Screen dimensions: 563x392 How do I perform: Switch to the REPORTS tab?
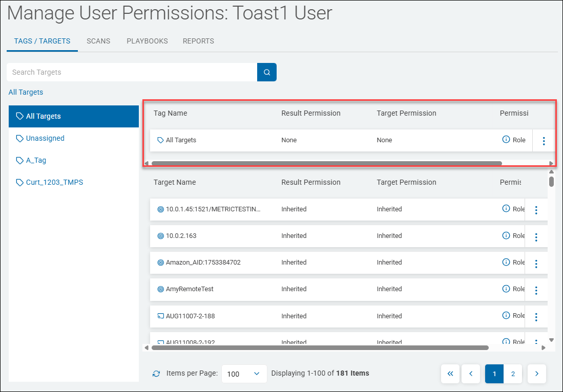(x=198, y=41)
